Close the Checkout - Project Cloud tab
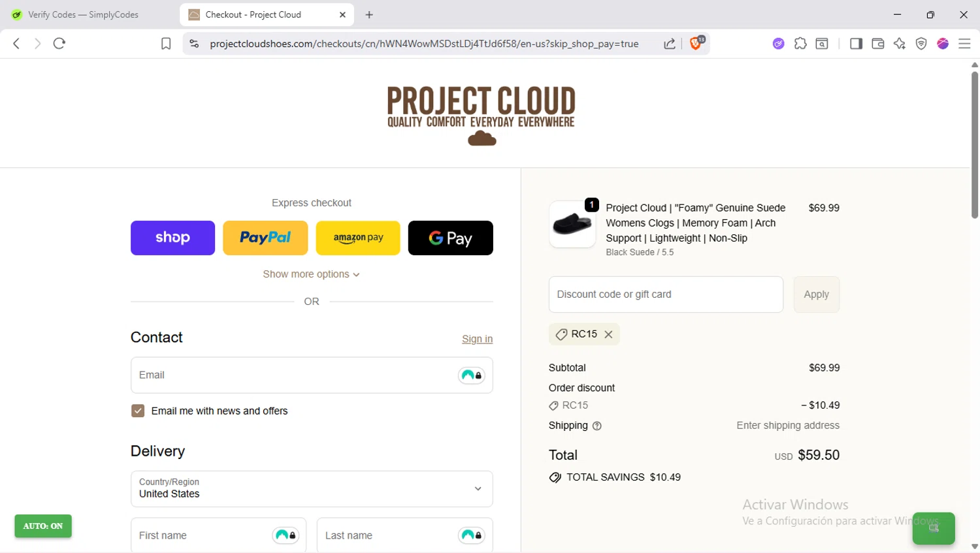This screenshot has width=980, height=553. point(342,14)
